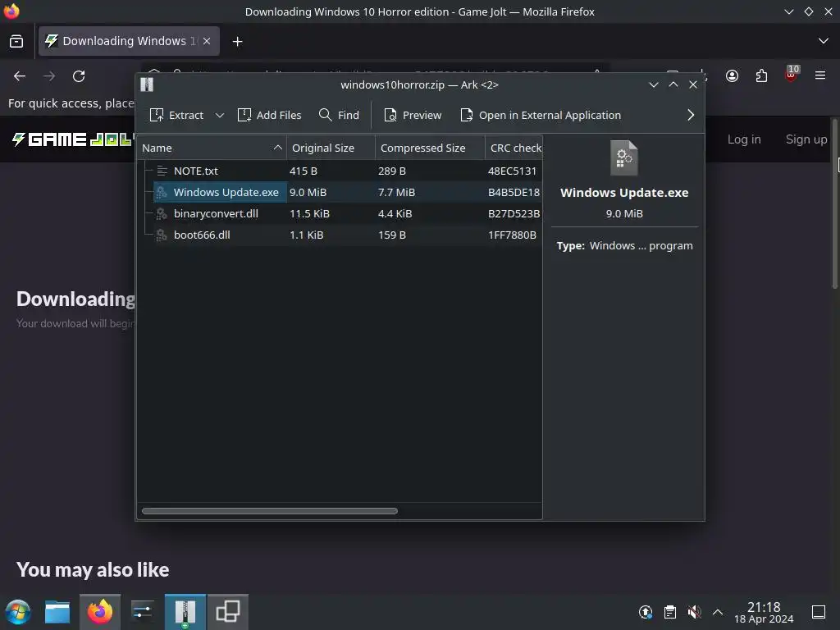
Task: Click the Ark window icon in title bar
Action: click(147, 84)
